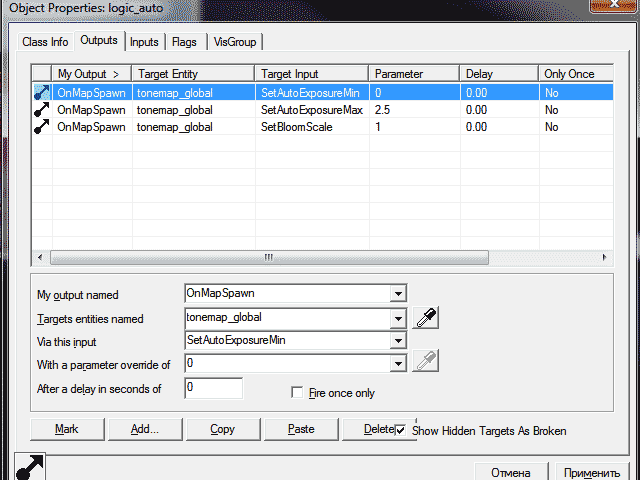The image size is (640, 480).
Task: Expand the parameter override dropdown
Action: (398, 363)
